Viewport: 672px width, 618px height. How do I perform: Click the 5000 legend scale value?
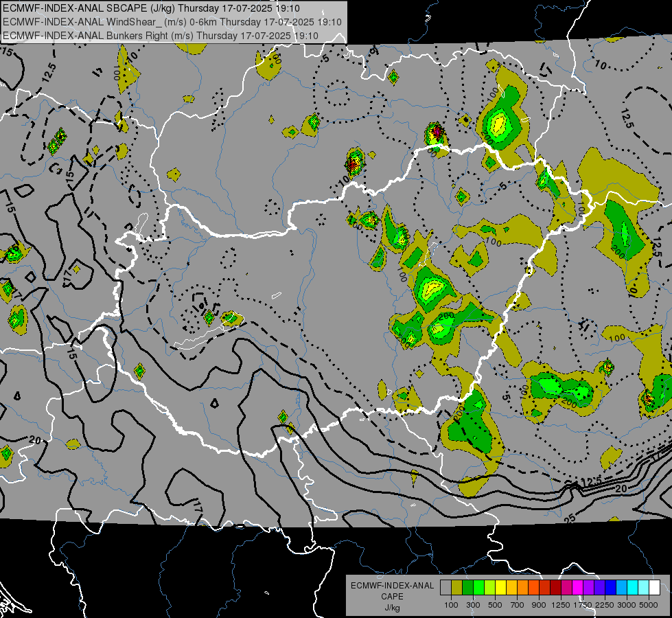tap(649, 605)
